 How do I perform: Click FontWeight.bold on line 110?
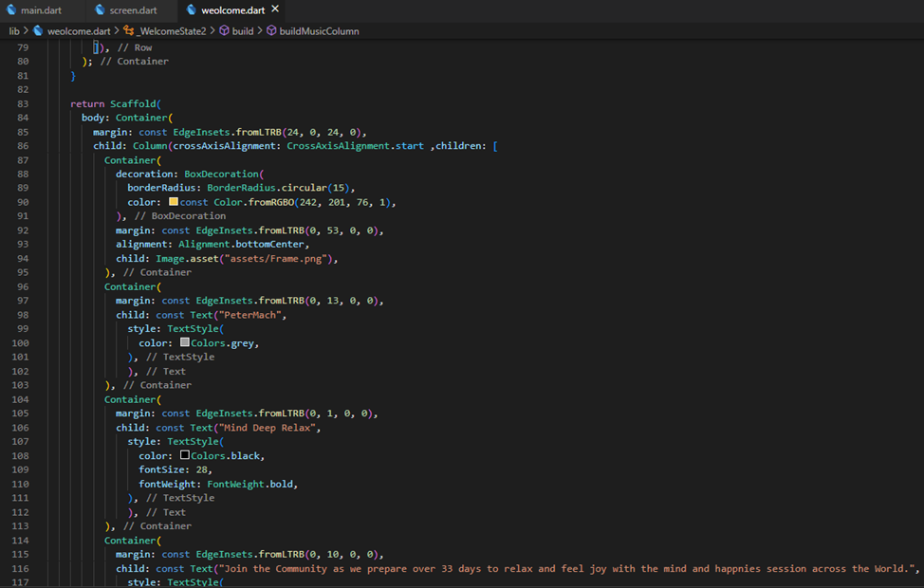(x=249, y=485)
